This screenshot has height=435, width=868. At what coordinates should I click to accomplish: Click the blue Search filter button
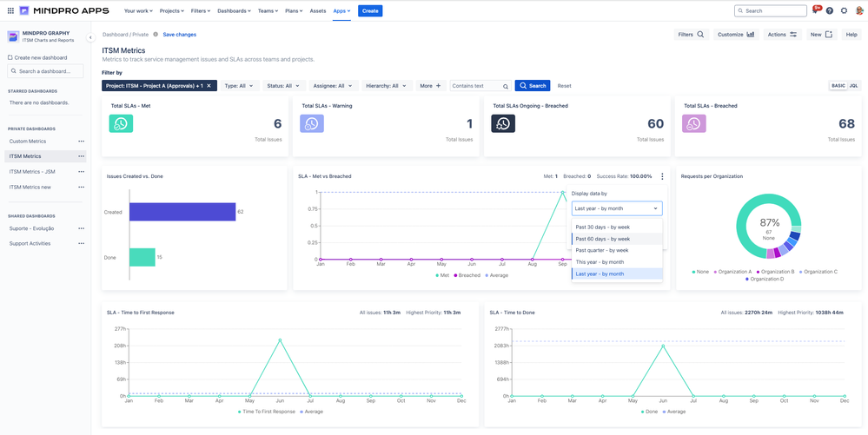[x=533, y=86]
